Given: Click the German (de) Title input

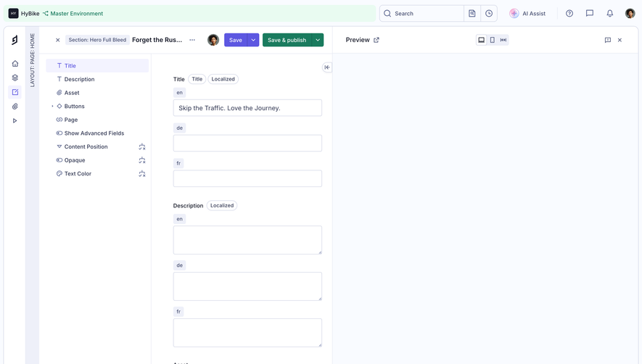Looking at the screenshot, I should 247,144.
